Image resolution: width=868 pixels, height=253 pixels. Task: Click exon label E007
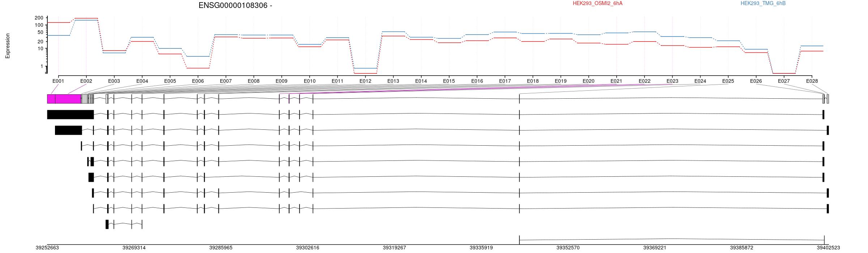226,81
